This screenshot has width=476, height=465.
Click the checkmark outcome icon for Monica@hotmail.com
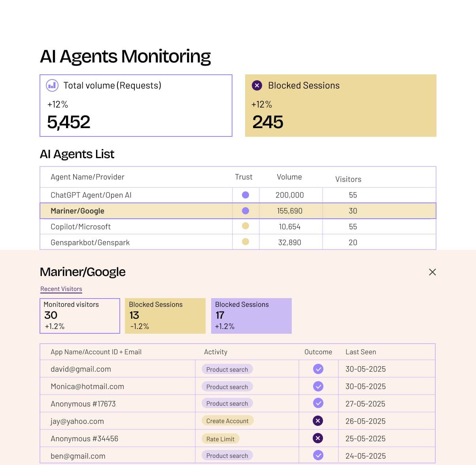318,386
